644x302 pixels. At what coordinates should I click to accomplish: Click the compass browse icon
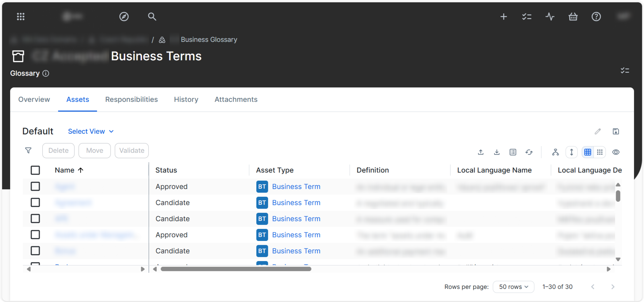coord(124,16)
